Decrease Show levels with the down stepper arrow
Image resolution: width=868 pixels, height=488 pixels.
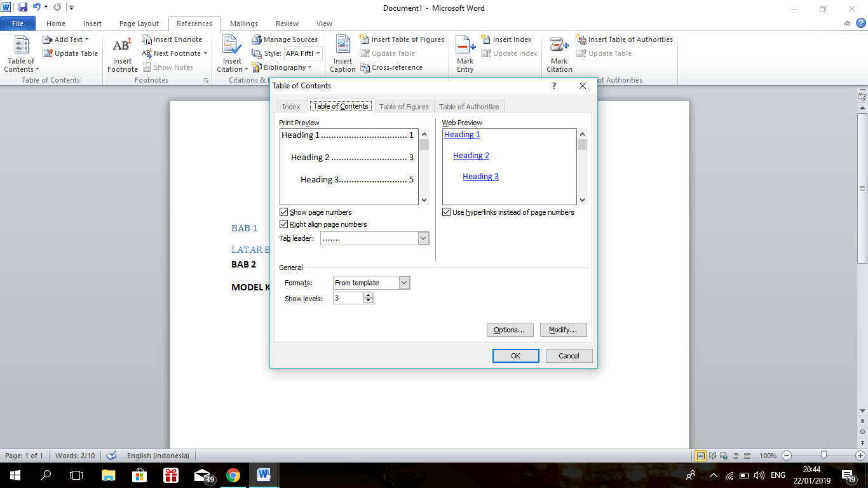click(x=369, y=301)
